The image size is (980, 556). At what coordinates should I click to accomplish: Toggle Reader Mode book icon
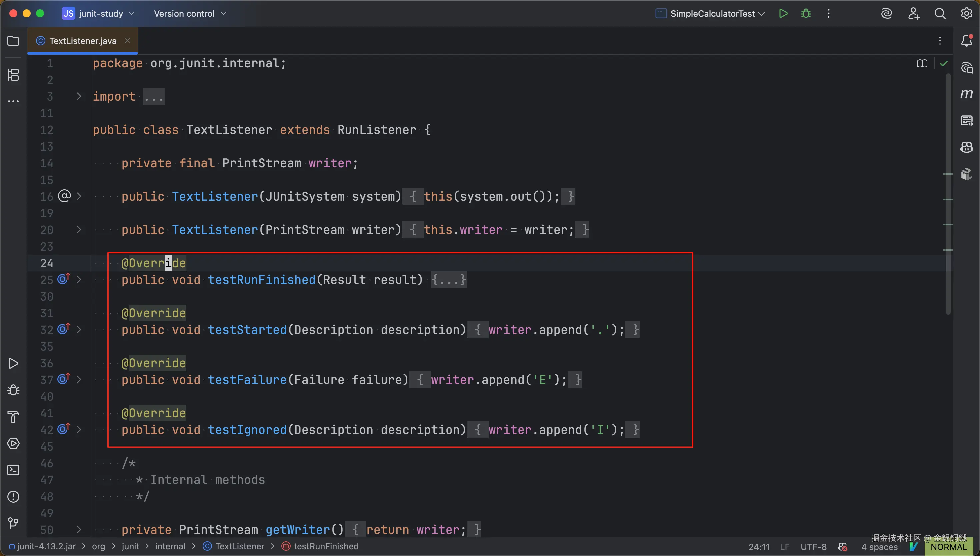(x=922, y=63)
